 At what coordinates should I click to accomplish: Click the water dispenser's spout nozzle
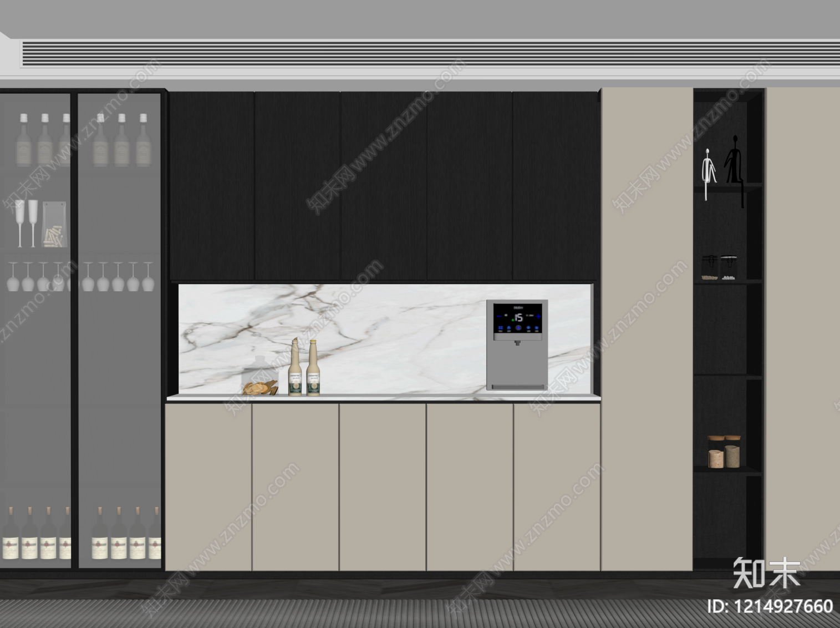pyautogui.click(x=517, y=343)
